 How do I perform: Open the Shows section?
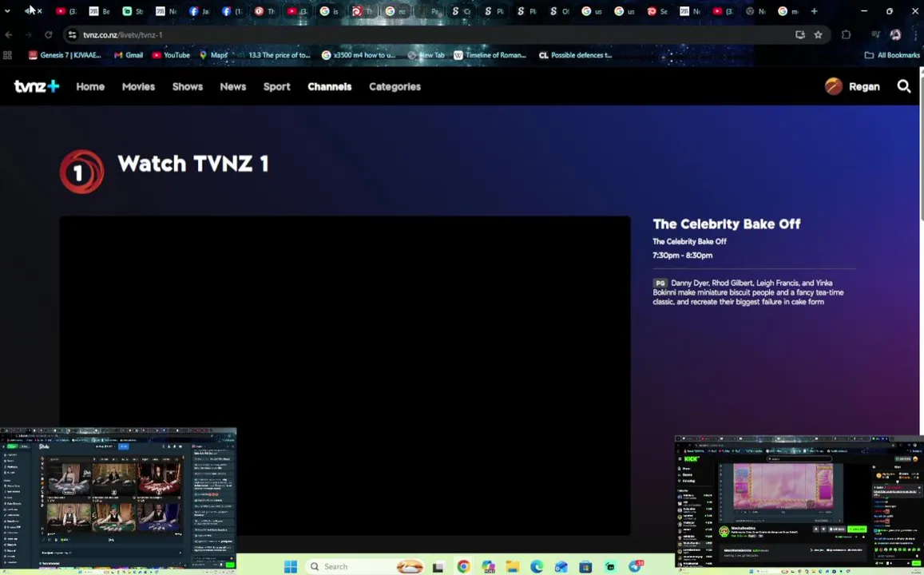188,86
